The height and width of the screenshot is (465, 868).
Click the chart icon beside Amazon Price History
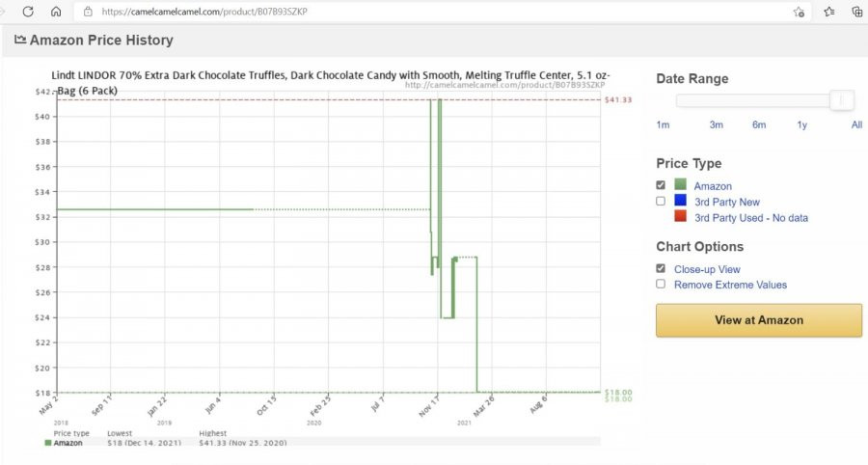[20, 40]
